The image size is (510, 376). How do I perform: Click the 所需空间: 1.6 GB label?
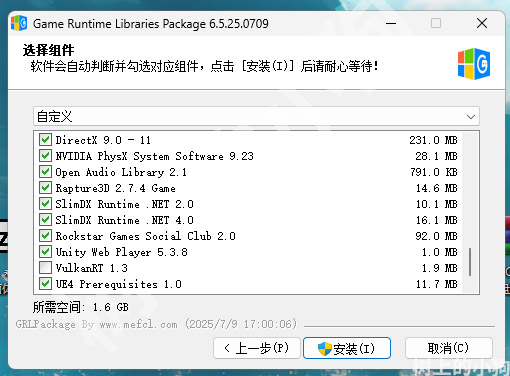click(81, 307)
